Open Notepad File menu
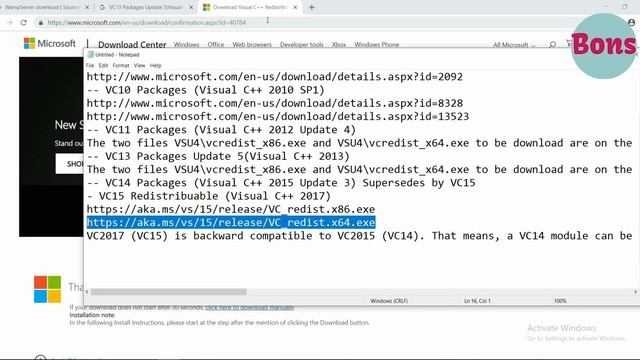This screenshot has height=360, width=640. (90, 65)
